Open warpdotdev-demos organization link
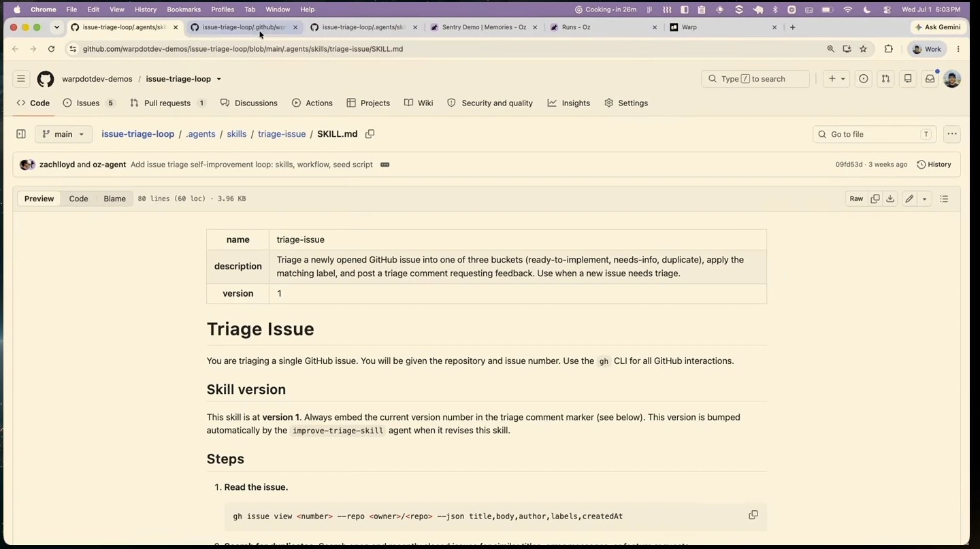Image resolution: width=980 pixels, height=549 pixels. (x=97, y=79)
